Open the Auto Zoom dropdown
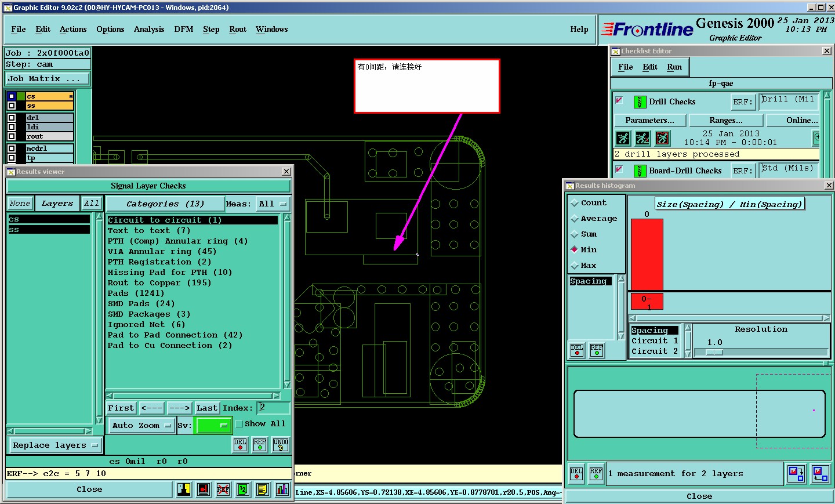 pyautogui.click(x=141, y=425)
